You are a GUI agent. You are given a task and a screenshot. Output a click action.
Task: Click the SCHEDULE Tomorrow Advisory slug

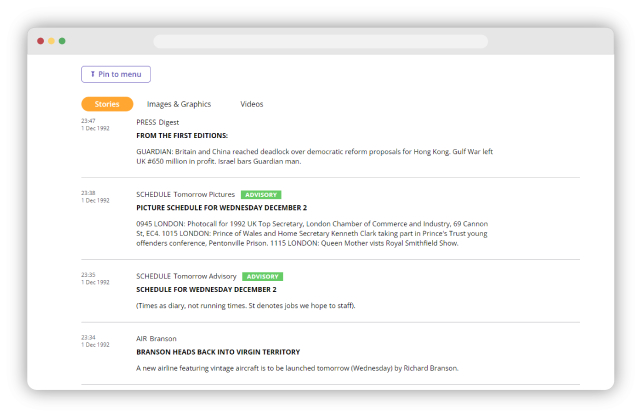click(x=186, y=276)
